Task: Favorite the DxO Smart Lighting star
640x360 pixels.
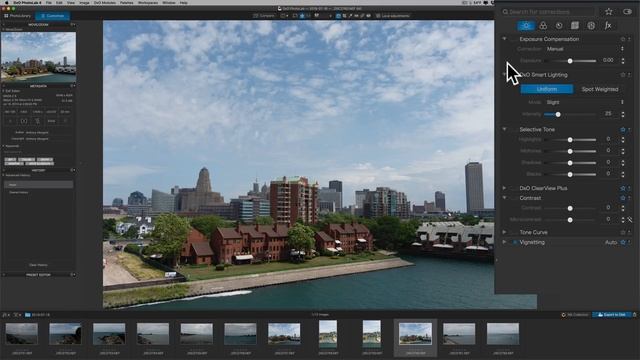Action: [623, 75]
